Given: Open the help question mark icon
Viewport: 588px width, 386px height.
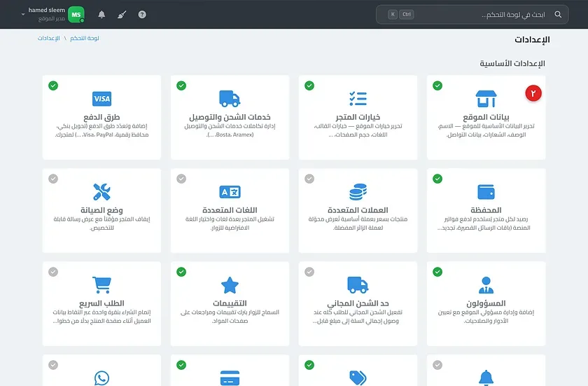Looking at the screenshot, I should pos(142,15).
